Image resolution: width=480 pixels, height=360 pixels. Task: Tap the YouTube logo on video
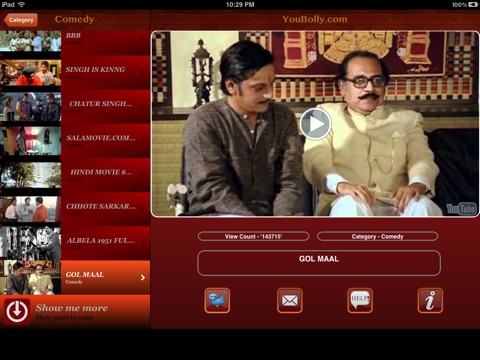point(462,209)
